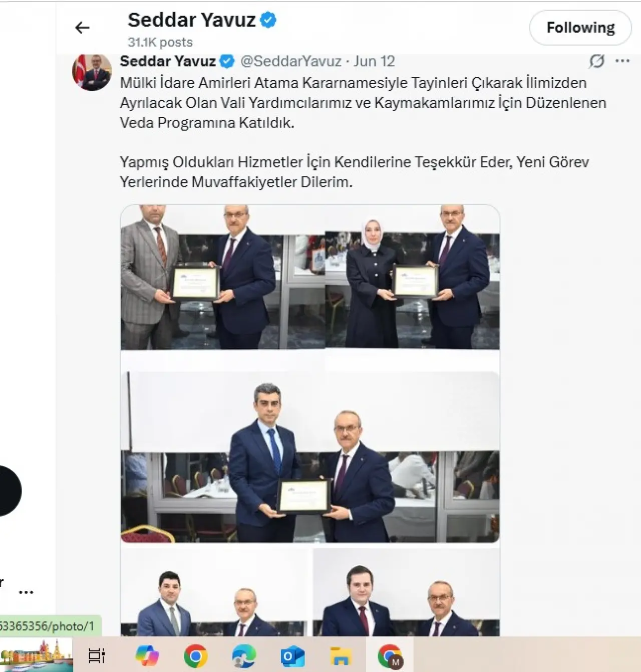Open Task View from the taskbar
Image resolution: width=641 pixels, height=672 pixels.
[97, 655]
